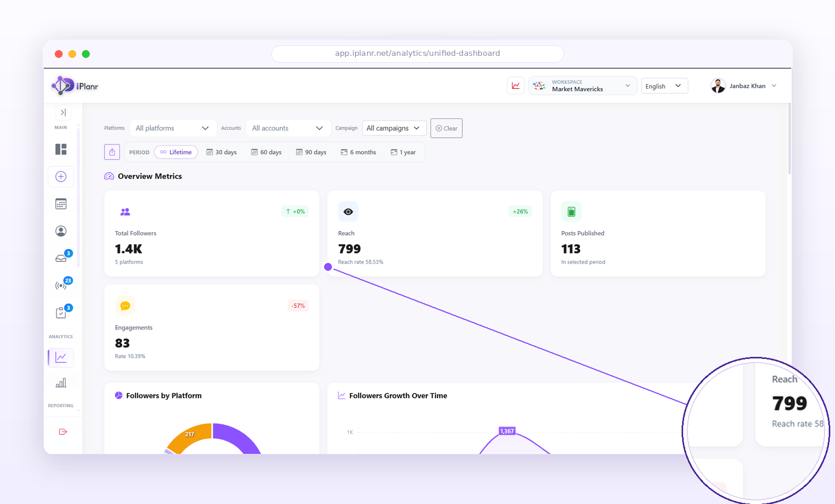This screenshot has height=504, width=835.
Task: Click the Followers by Platform heading
Action: (164, 395)
